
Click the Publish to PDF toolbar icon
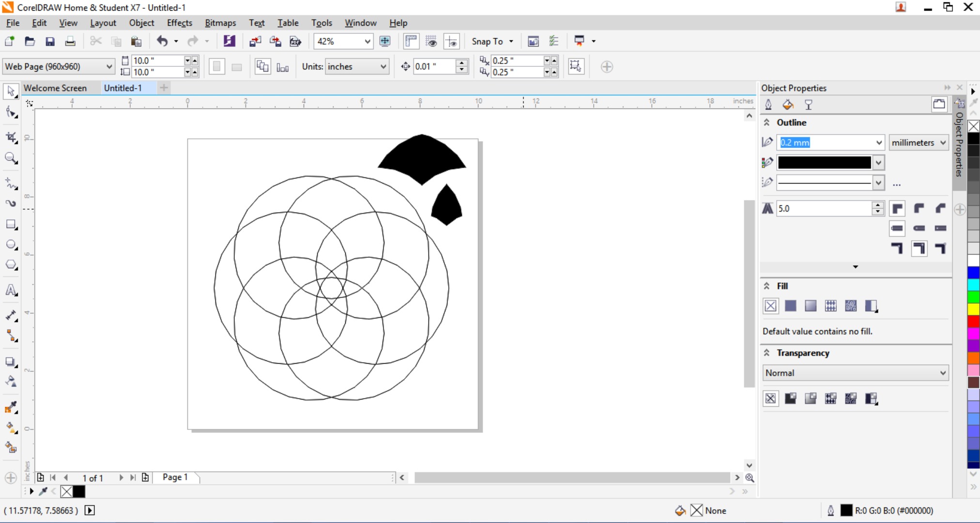(295, 41)
